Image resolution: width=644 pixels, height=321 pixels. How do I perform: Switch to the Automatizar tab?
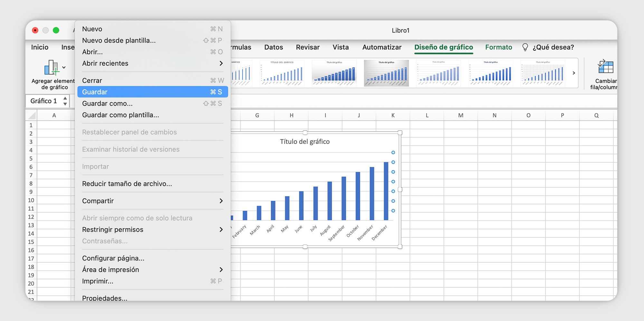tap(382, 47)
